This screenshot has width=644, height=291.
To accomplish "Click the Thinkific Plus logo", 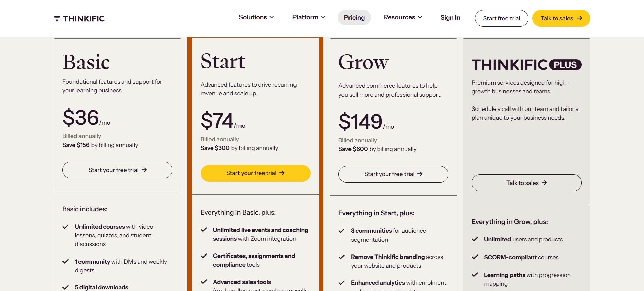I will pos(526,65).
